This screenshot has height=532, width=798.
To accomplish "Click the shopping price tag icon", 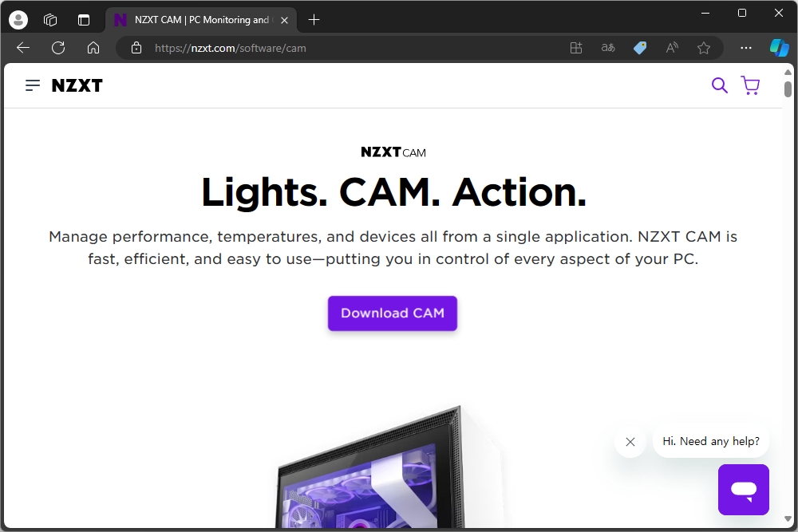I will pos(640,48).
